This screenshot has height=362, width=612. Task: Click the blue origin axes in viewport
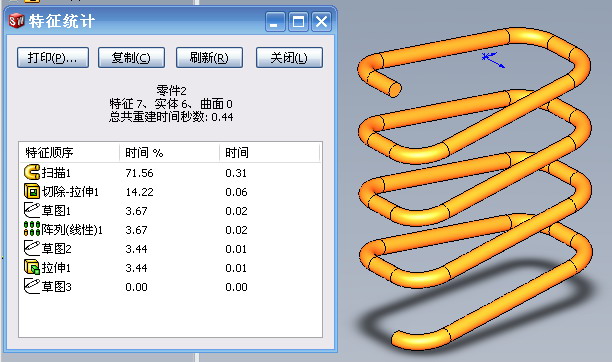[493, 60]
